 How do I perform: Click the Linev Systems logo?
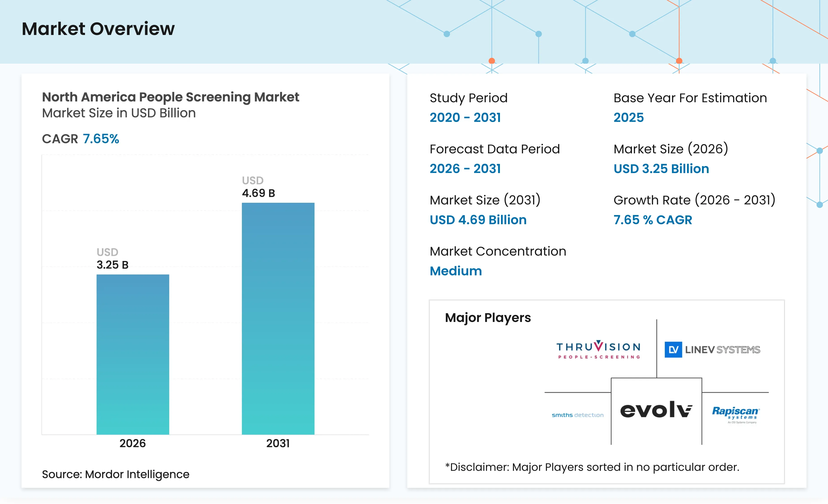pyautogui.click(x=712, y=350)
